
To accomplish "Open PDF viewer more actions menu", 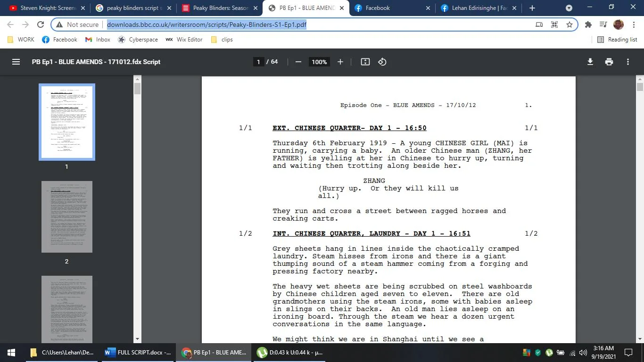I will pos(628,62).
